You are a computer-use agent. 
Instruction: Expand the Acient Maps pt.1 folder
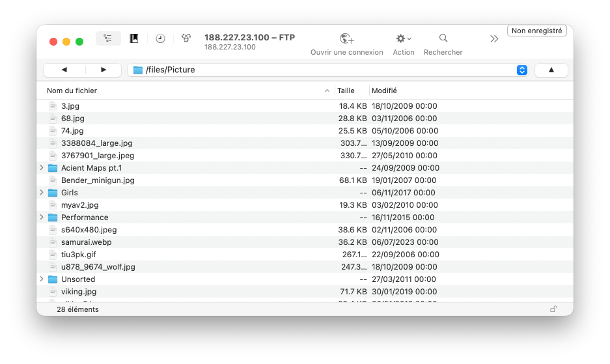[42, 168]
